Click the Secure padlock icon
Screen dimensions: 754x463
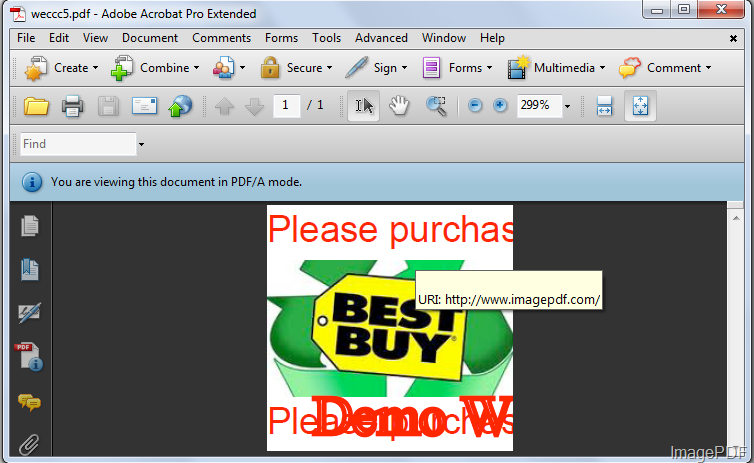tap(270, 68)
